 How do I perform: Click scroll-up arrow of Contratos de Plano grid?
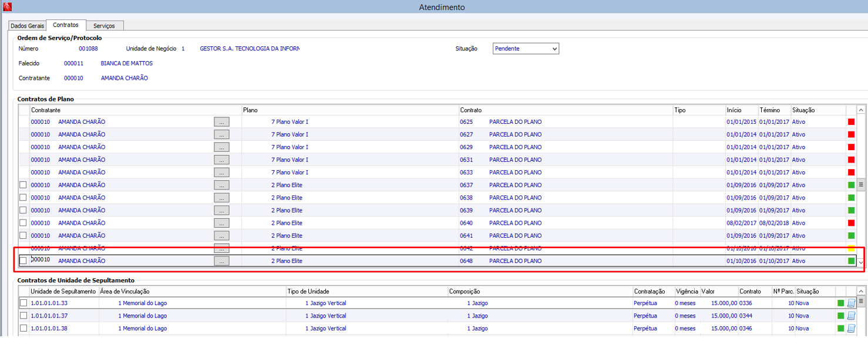862,110
